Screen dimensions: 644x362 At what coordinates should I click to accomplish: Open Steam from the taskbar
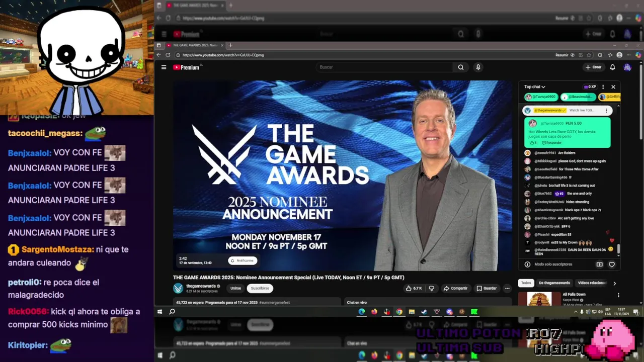(x=424, y=312)
